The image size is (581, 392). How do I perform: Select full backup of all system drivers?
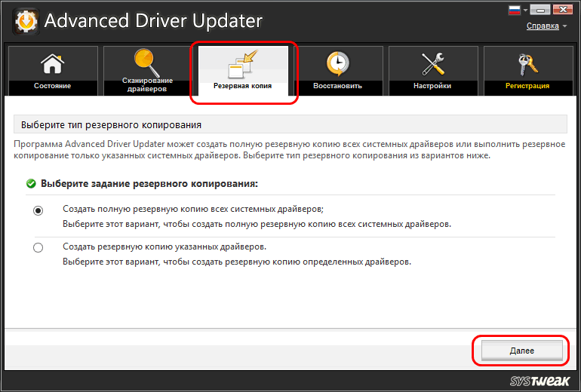[38, 210]
